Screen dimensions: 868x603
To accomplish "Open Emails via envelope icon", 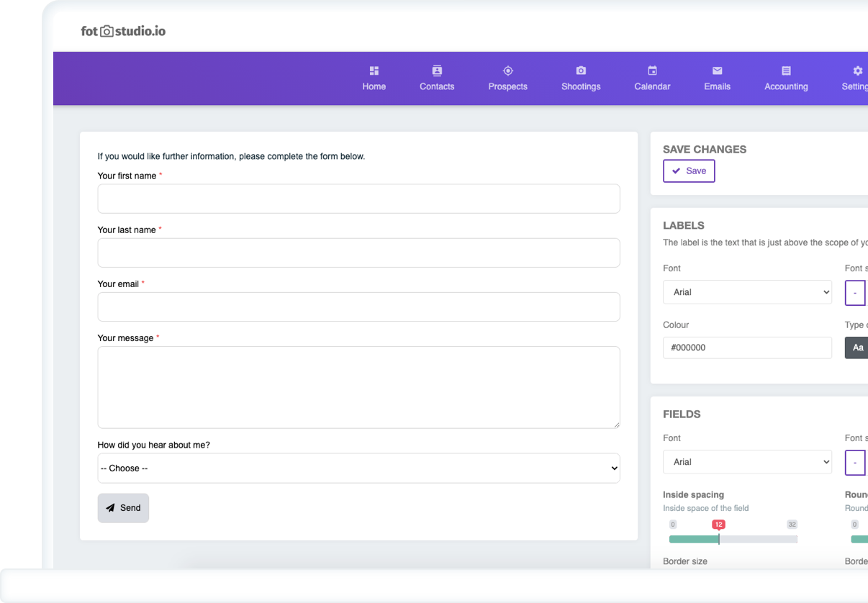I will coord(717,71).
